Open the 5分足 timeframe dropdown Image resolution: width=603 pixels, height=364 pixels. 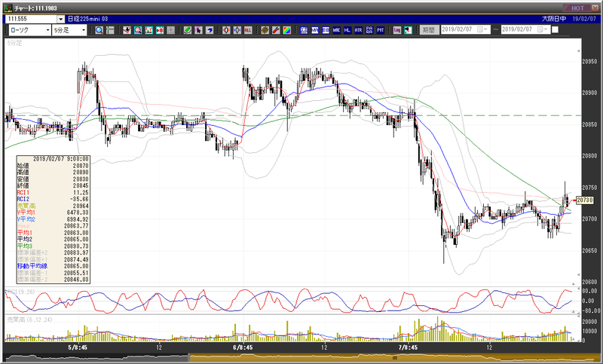[x=69, y=30]
